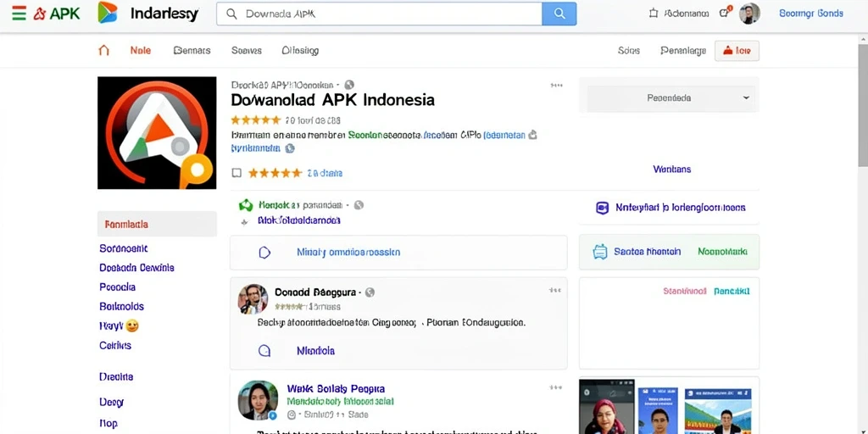The width and height of the screenshot is (868, 434).
Task: Open the hamburger menu in the top bar
Action: [19, 14]
